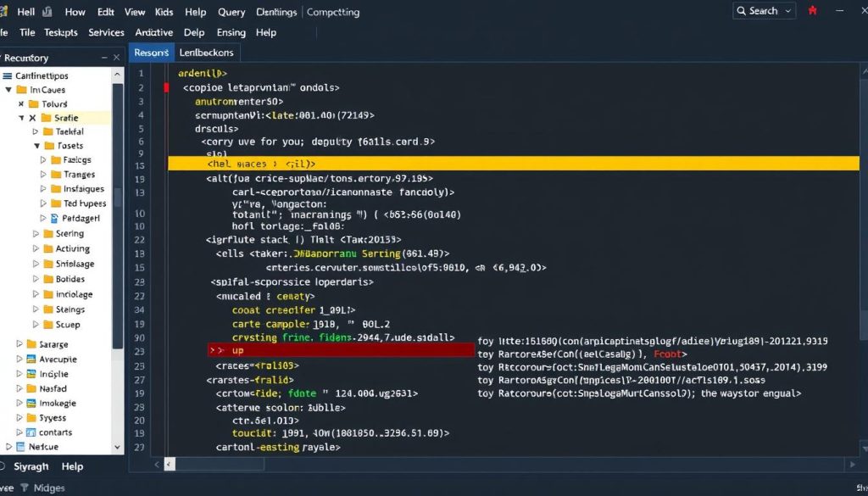Expand the Insfaigues folder
This screenshot has width=868, height=496.
coord(43,189)
